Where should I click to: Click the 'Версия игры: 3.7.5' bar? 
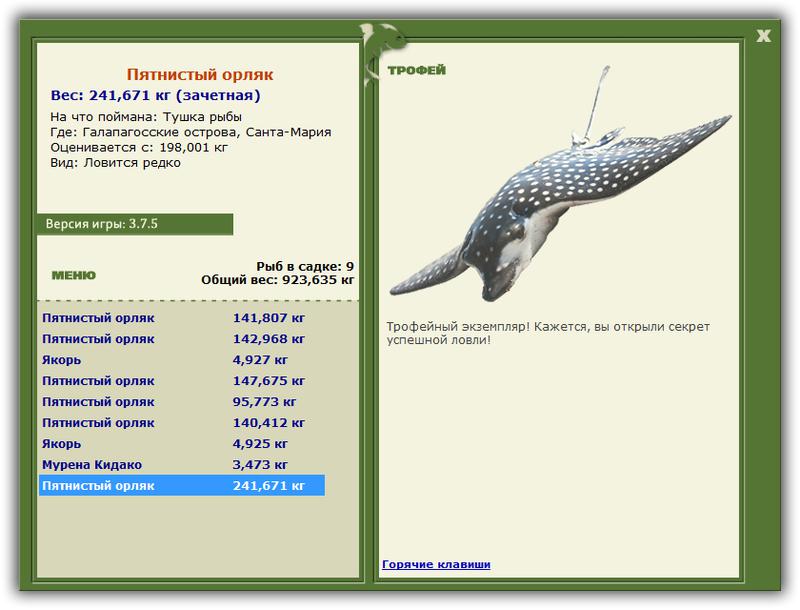pos(135,224)
